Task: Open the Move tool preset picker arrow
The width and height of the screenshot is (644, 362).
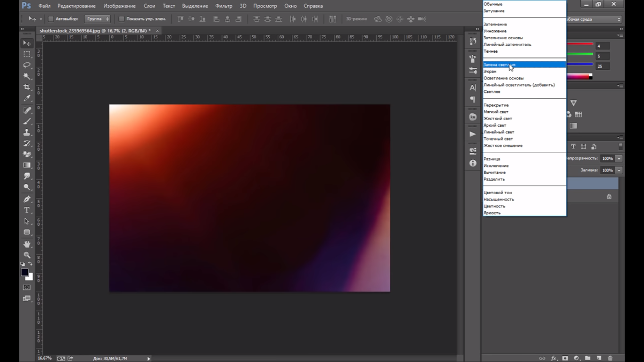Action: pos(41,19)
